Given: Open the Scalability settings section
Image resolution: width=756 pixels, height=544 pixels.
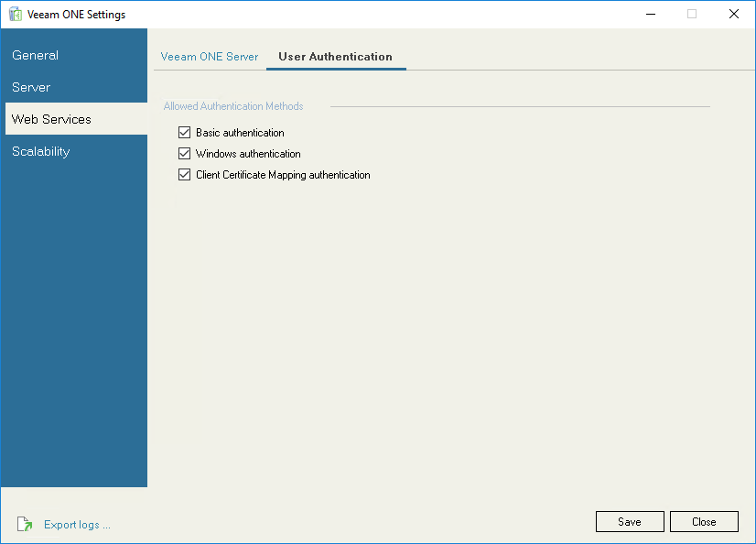Looking at the screenshot, I should 74,151.
